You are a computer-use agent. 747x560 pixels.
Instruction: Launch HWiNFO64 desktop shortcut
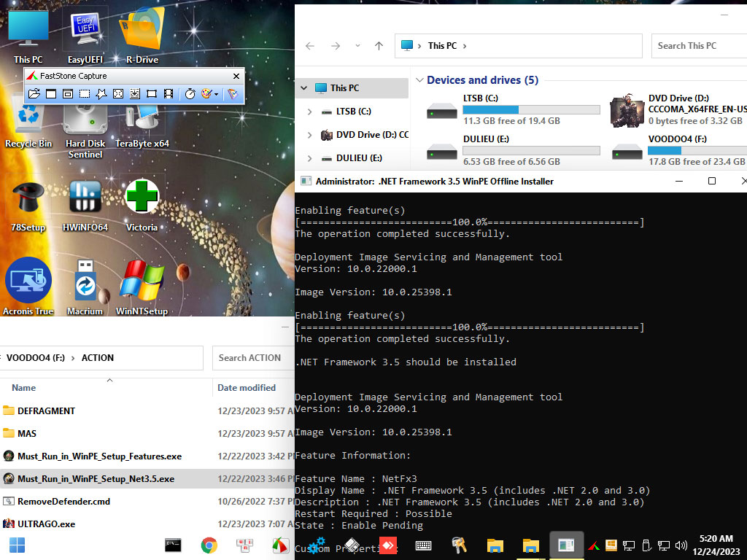(x=85, y=206)
